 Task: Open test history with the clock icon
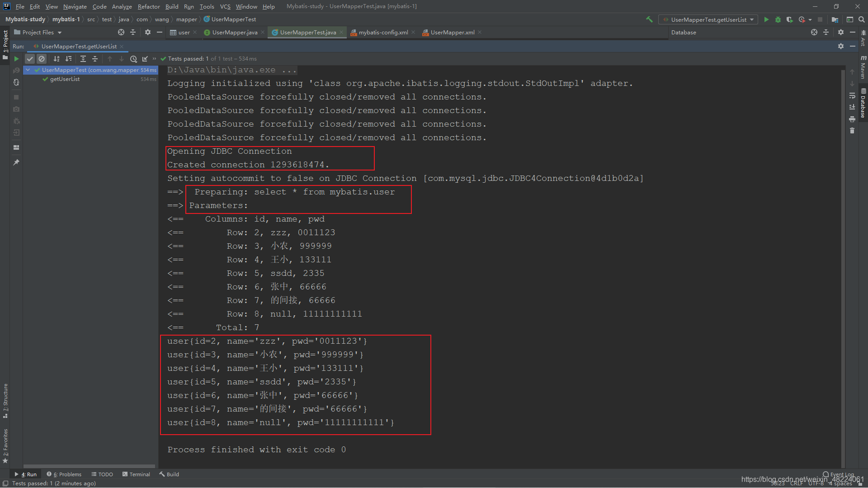click(x=133, y=59)
